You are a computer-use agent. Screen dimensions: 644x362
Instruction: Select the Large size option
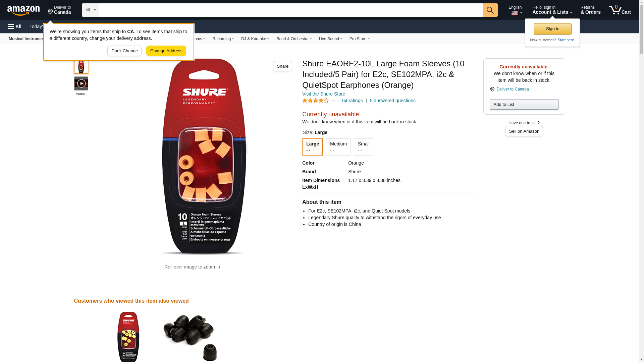click(x=312, y=147)
